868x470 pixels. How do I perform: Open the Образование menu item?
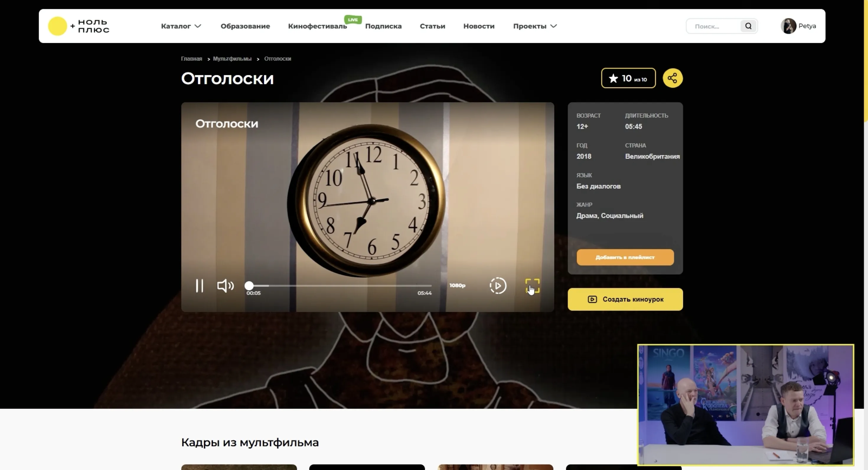point(245,26)
